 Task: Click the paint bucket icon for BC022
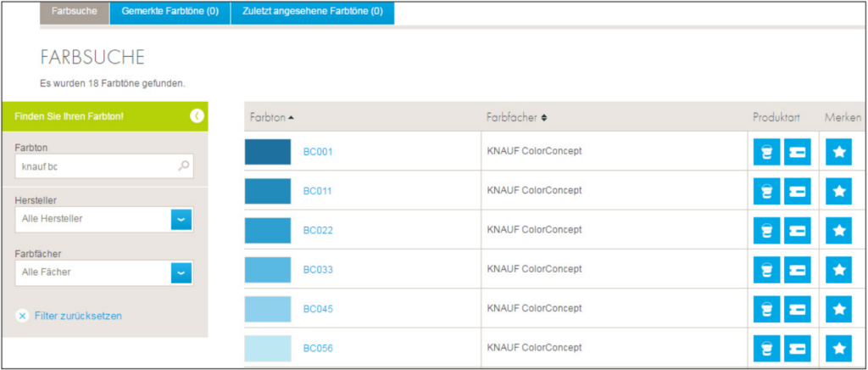coord(767,230)
